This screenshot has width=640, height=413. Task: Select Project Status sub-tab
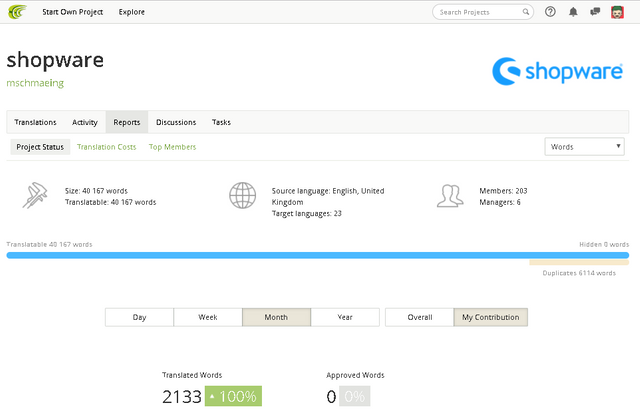(40, 147)
